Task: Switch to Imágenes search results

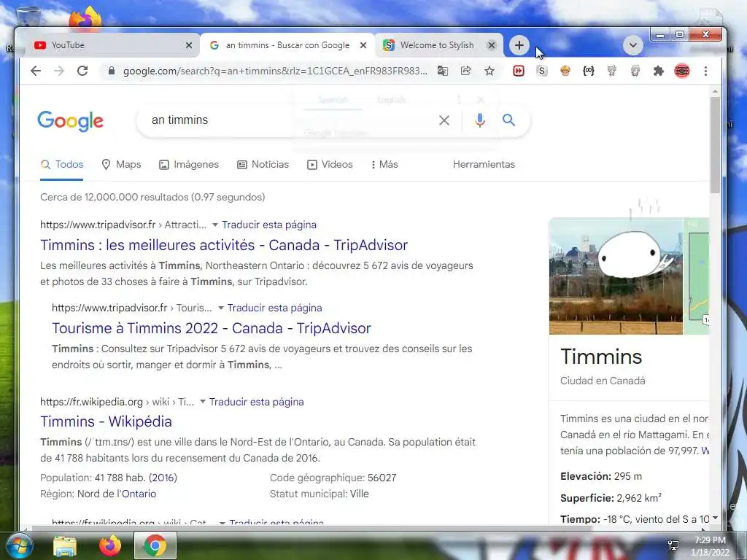Action: pos(189,165)
